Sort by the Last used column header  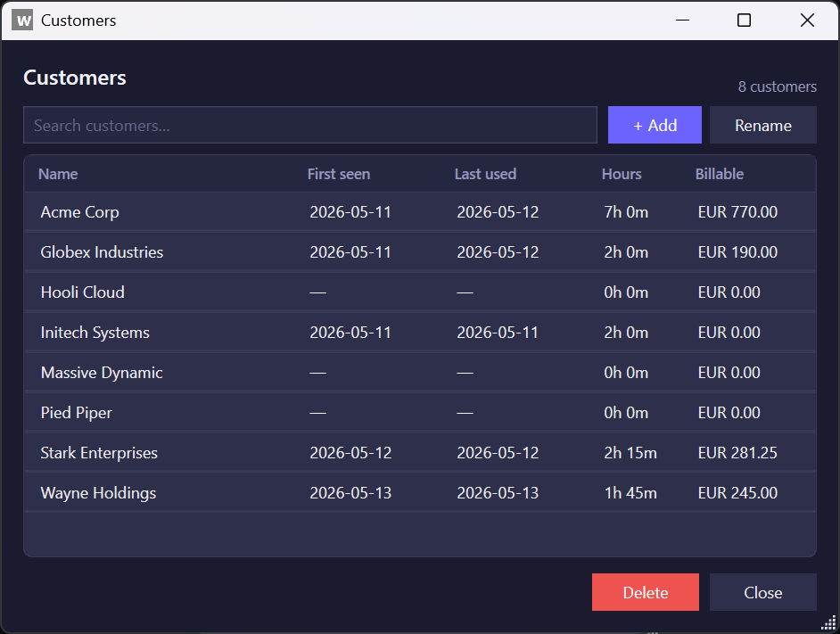tap(485, 174)
